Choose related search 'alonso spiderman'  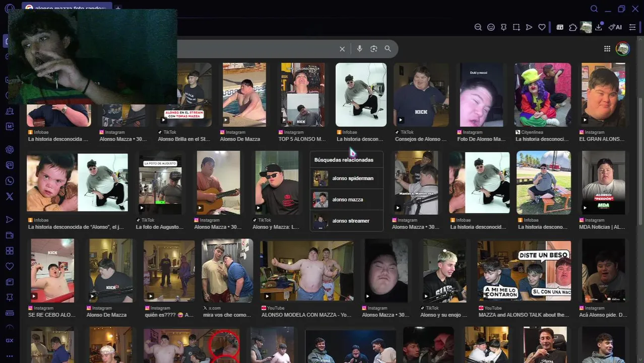tap(347, 178)
